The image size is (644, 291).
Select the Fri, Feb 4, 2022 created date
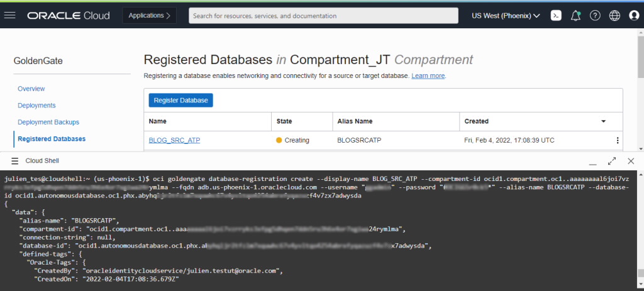(x=509, y=140)
